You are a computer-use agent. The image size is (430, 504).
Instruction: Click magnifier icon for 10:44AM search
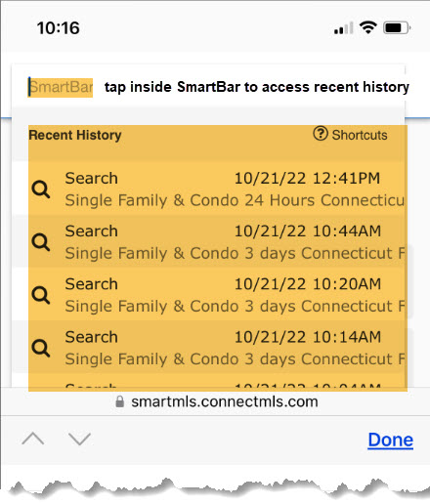pos(41,242)
